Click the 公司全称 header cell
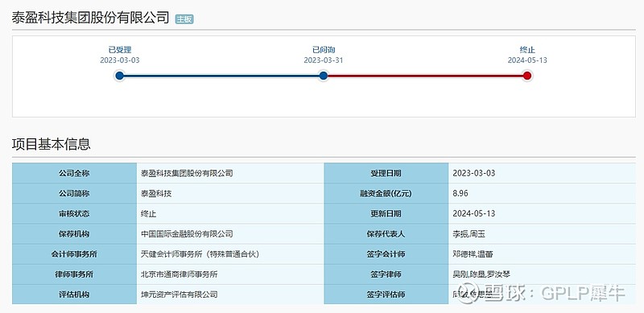 [x=74, y=173]
